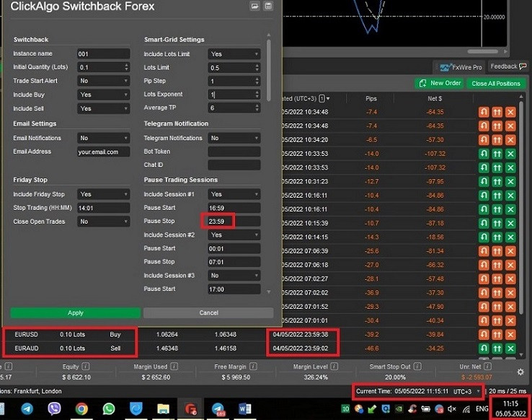Viewport: 532px width, 420px height.
Task: Open the UTC+3 time zone dropdown
Action: tap(468, 391)
